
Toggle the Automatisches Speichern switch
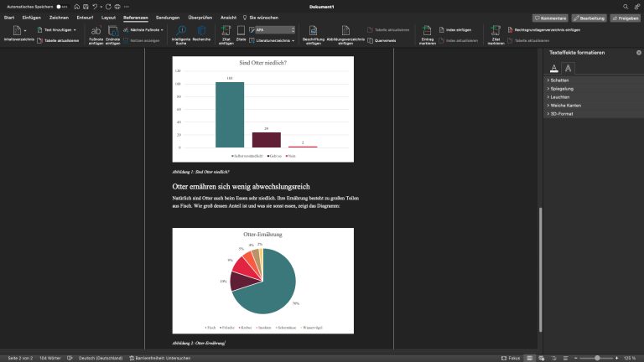pyautogui.click(x=60, y=6)
